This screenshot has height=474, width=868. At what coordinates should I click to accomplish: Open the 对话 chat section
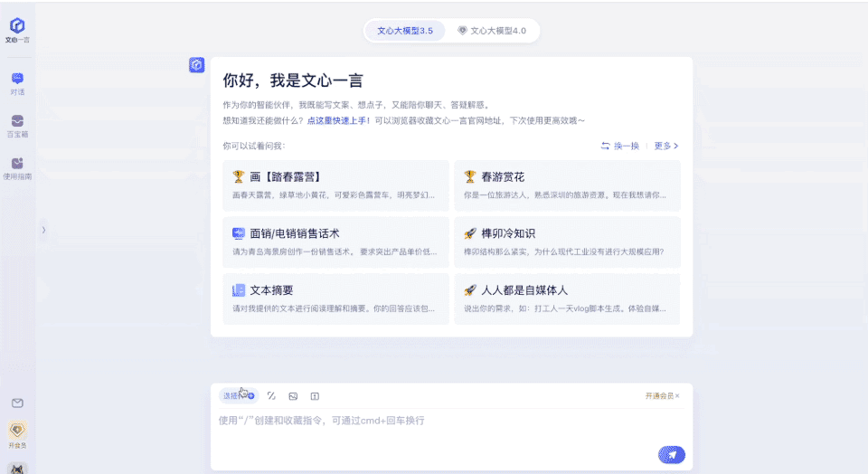[x=17, y=83]
